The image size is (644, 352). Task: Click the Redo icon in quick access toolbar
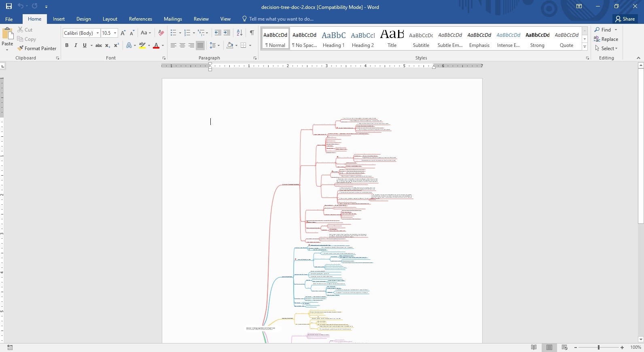(35, 6)
